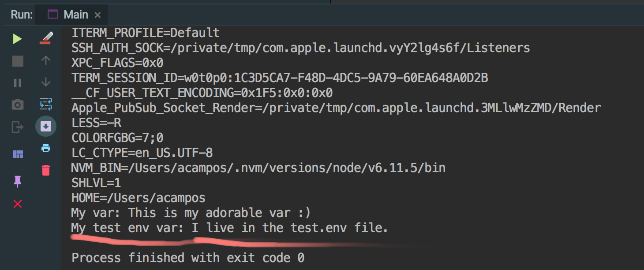The width and height of the screenshot is (644, 270).
Task: Click the red X close icon
Action: click(x=17, y=204)
